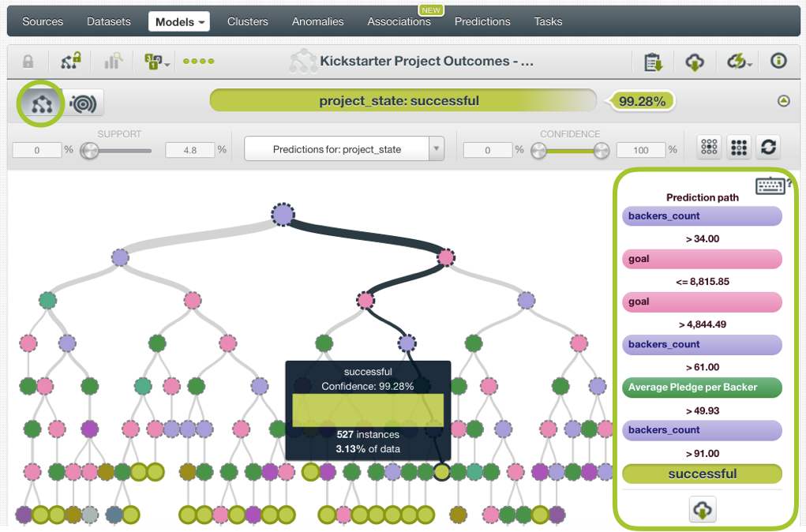Click the left confidence slider handle
The height and width of the screenshot is (532, 806).
[x=538, y=151]
